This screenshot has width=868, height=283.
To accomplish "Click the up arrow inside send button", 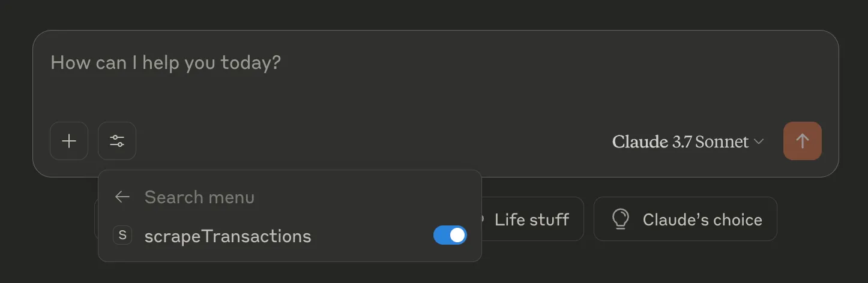I will [802, 141].
